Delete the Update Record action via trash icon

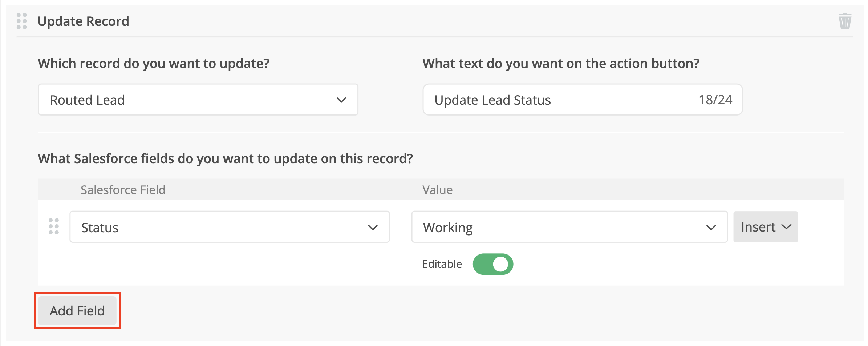pyautogui.click(x=845, y=21)
